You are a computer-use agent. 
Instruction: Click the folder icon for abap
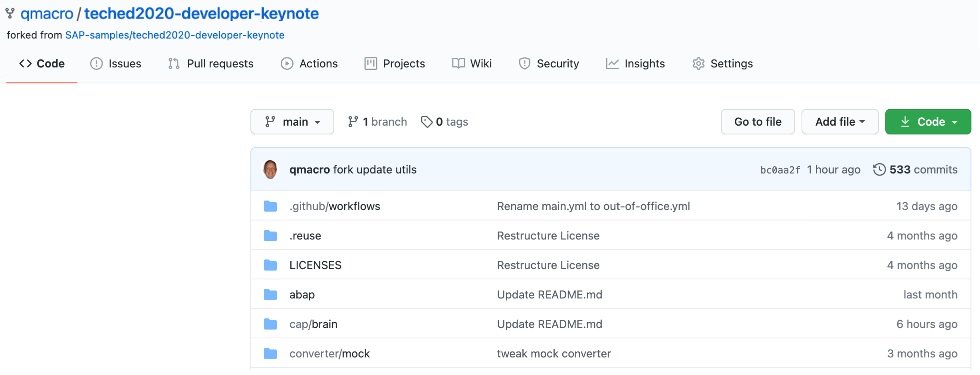(x=270, y=295)
